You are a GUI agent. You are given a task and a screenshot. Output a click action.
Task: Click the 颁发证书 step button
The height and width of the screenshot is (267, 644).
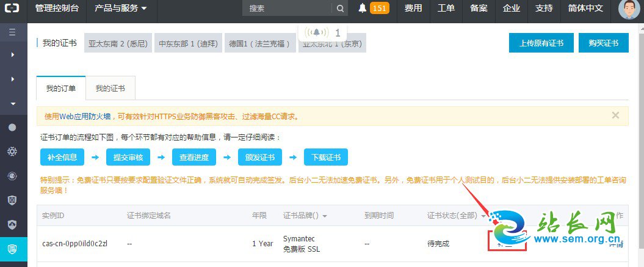point(260,157)
